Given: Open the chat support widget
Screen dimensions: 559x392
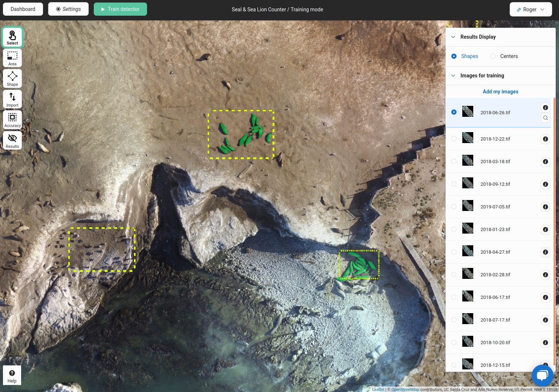Looking at the screenshot, I should pyautogui.click(x=543, y=375).
